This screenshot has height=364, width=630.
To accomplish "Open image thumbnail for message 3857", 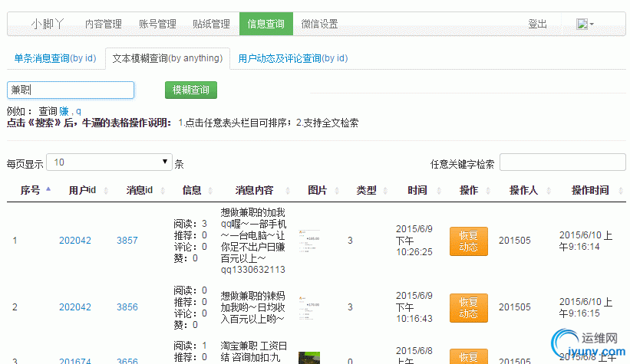I will pyautogui.click(x=309, y=241).
